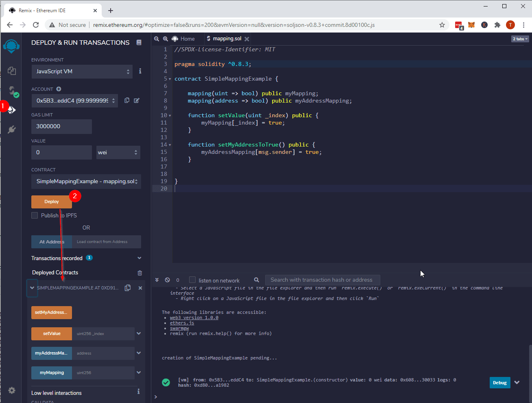This screenshot has height=403, width=532.
Task: Switch to the Home tab
Action: 183,39
